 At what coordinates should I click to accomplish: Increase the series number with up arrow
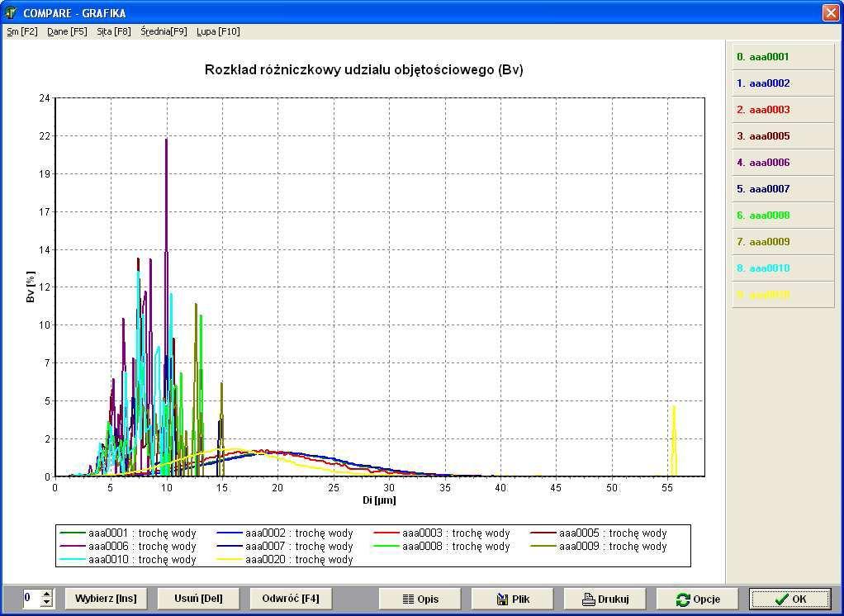tap(47, 594)
